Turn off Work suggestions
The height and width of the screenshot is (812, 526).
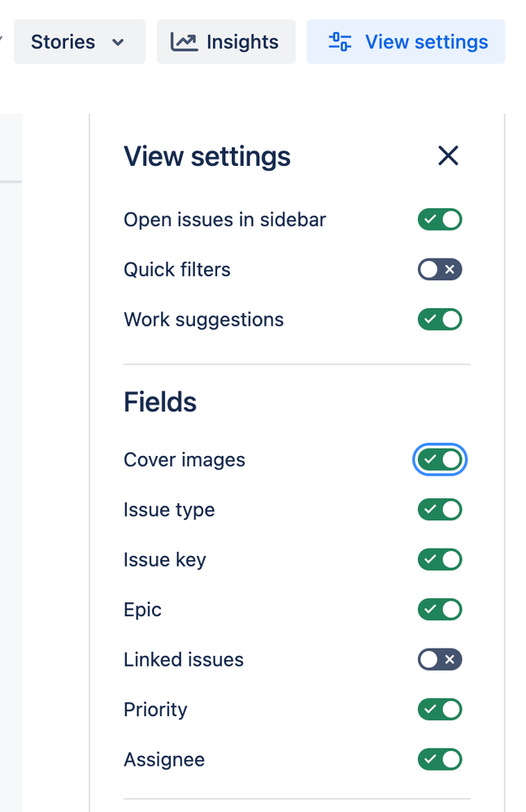tap(440, 319)
